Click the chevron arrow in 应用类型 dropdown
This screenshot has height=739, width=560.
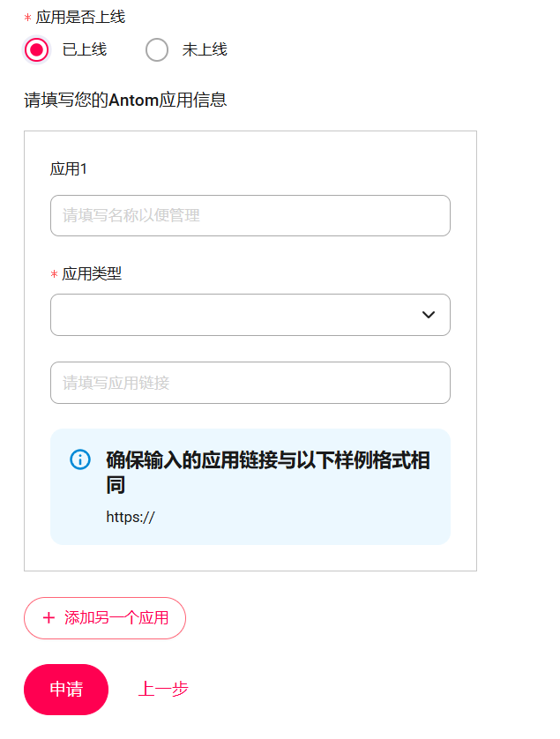429,315
